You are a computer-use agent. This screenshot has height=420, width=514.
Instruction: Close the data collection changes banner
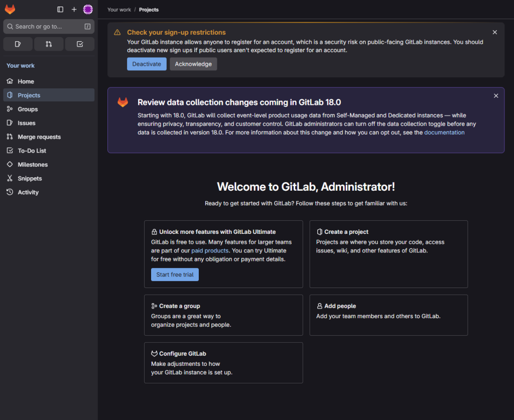496,96
